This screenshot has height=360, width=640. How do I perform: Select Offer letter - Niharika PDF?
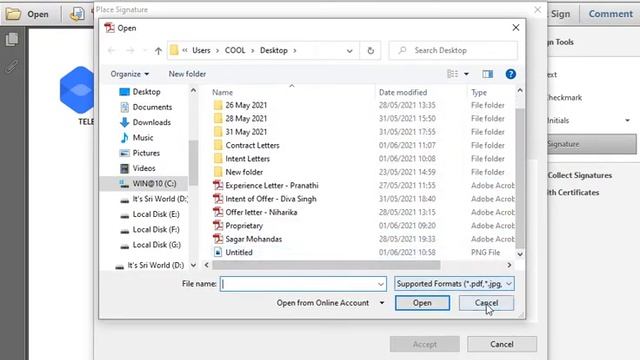coord(261,213)
